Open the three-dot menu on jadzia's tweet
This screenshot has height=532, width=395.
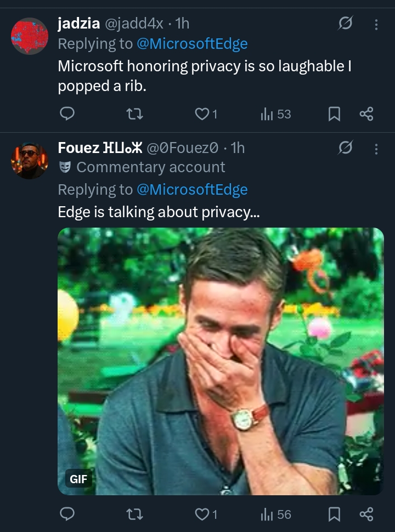pyautogui.click(x=376, y=25)
